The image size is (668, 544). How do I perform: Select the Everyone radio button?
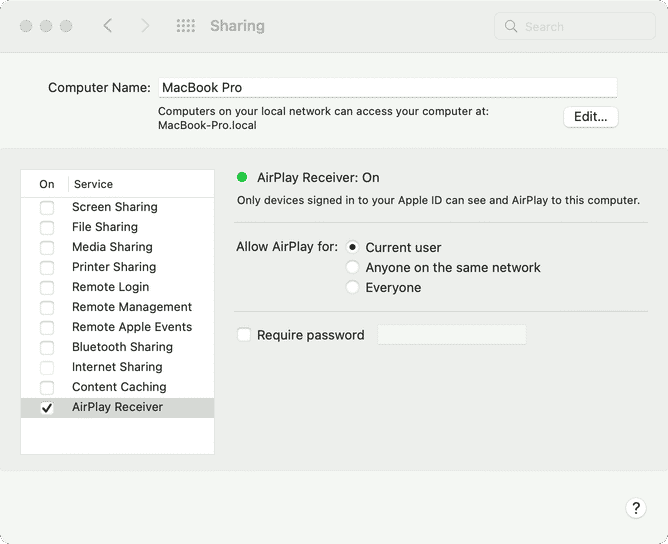point(352,287)
